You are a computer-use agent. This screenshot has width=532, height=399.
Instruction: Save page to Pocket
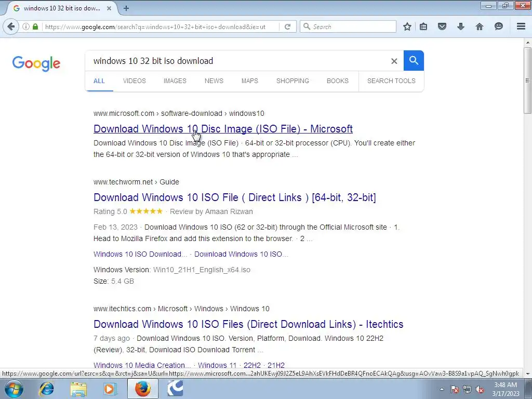click(442, 26)
